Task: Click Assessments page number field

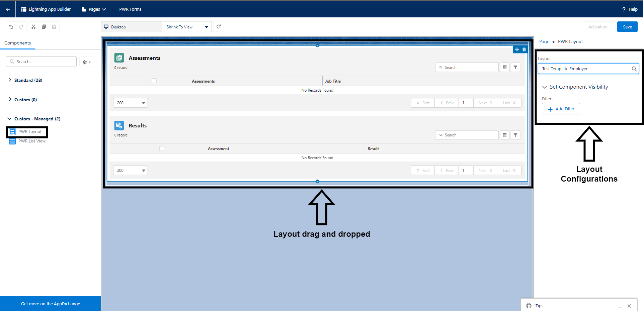Action: pyautogui.click(x=466, y=103)
